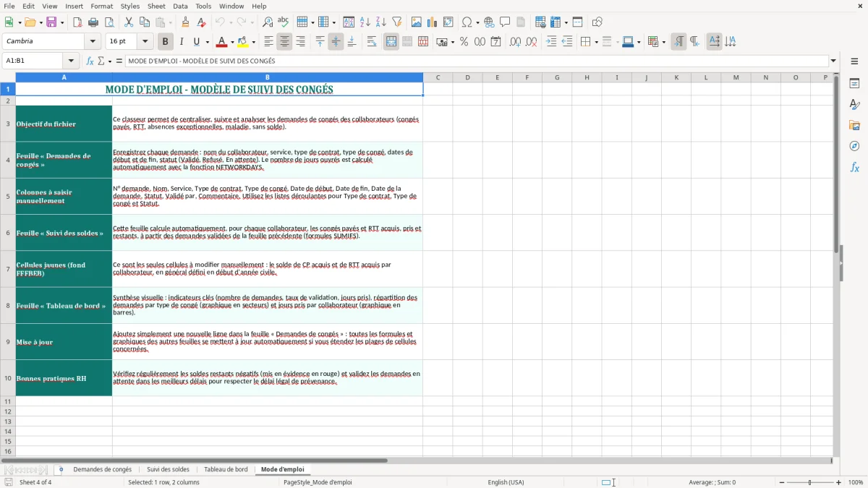Toggle Bold formatting
Screen dimensions: 868x488
(x=165, y=42)
